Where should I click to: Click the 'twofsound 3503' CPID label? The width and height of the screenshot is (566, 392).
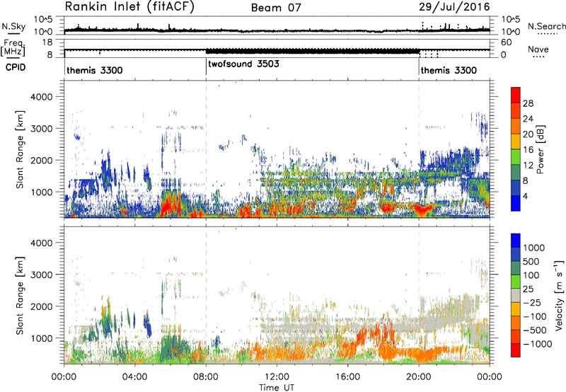[x=243, y=64]
